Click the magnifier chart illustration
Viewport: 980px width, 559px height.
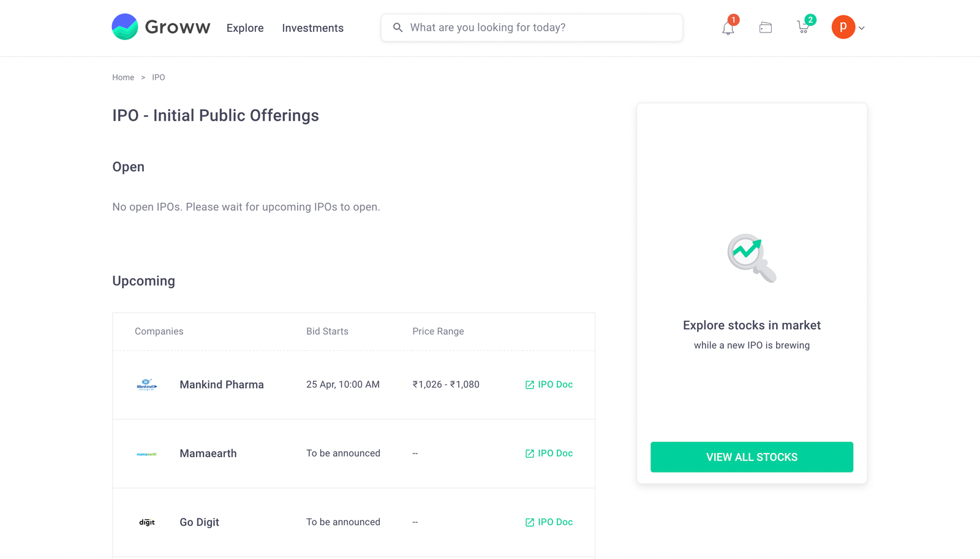752,257
